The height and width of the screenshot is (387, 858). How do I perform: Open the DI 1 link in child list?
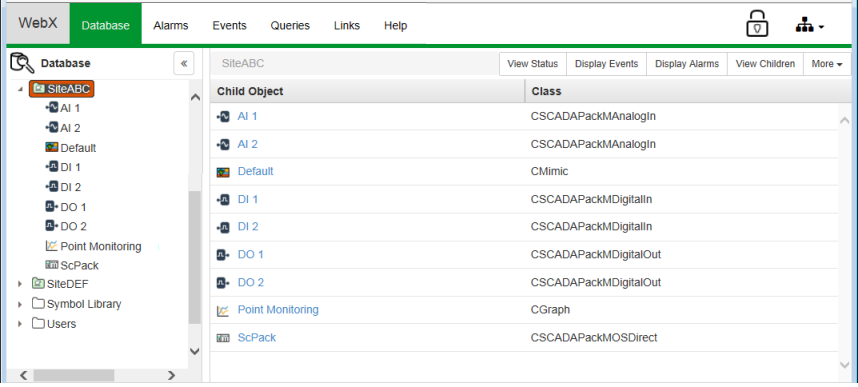248,199
